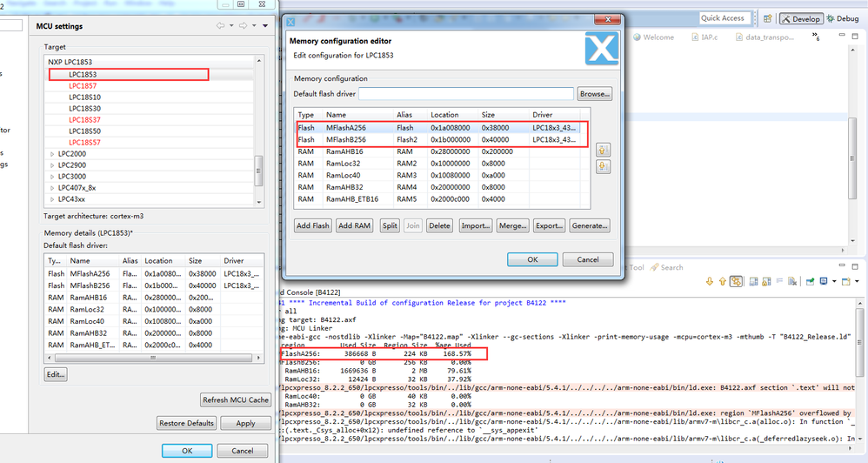The height and width of the screenshot is (463, 868).
Task: Open display selected console dropdown arrow
Action: pyautogui.click(x=834, y=281)
